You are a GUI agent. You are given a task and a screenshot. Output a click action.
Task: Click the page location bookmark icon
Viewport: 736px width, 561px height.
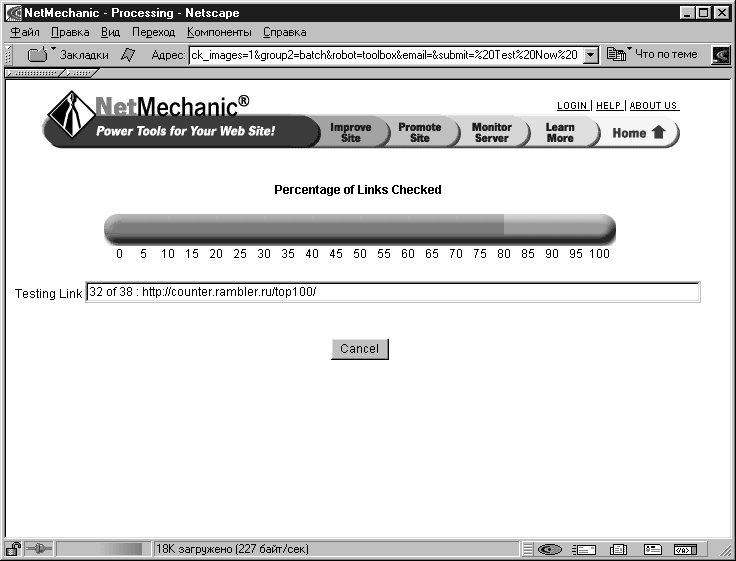(x=128, y=55)
